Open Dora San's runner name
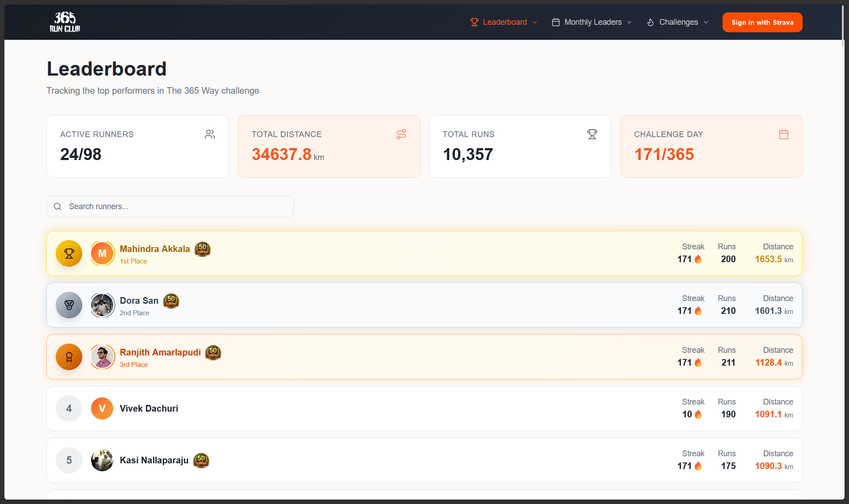This screenshot has height=504, width=849. point(139,301)
